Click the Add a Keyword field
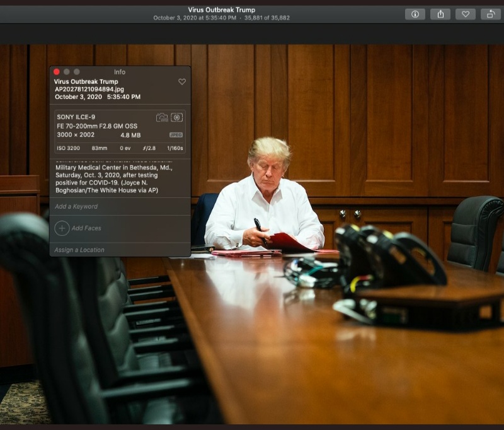Viewport: 504px width, 430px height. (120, 206)
